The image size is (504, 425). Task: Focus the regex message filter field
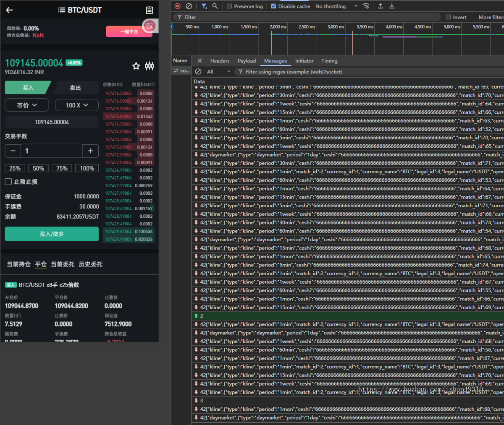pos(370,72)
